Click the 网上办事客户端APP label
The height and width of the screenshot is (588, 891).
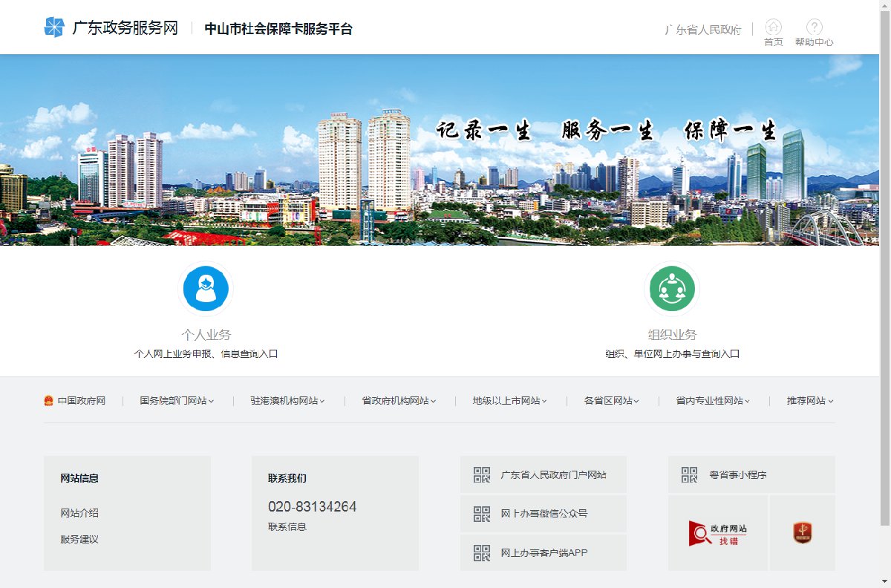click(x=544, y=553)
